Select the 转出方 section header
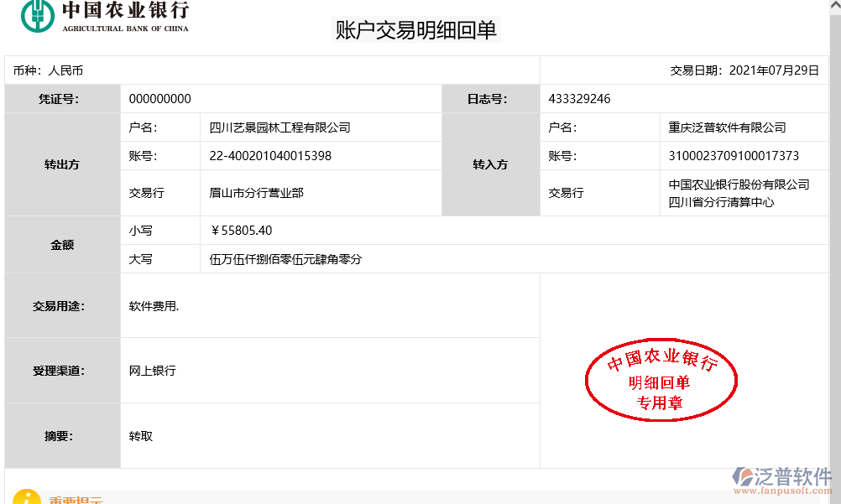 tap(61, 164)
